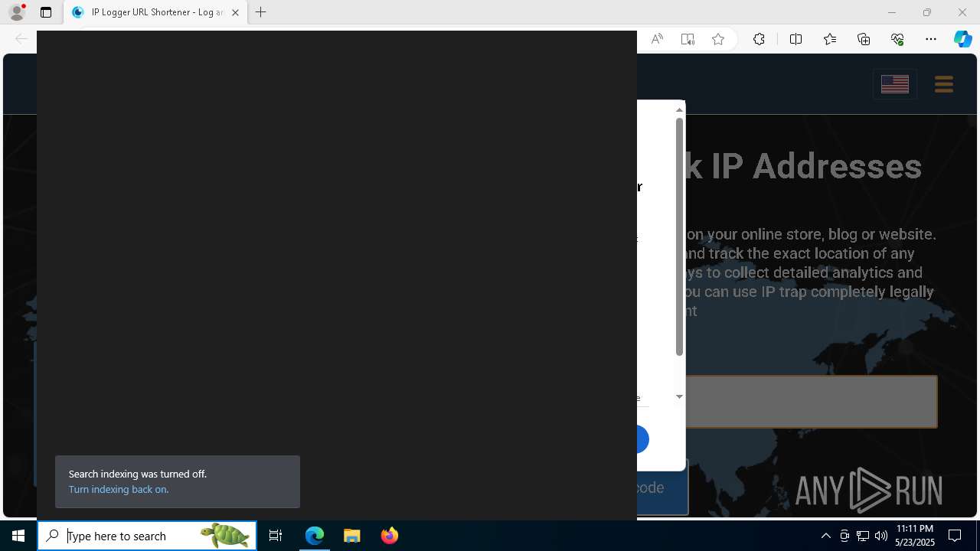Click the Turn indexing back on link
The width and height of the screenshot is (980, 551).
point(119,489)
